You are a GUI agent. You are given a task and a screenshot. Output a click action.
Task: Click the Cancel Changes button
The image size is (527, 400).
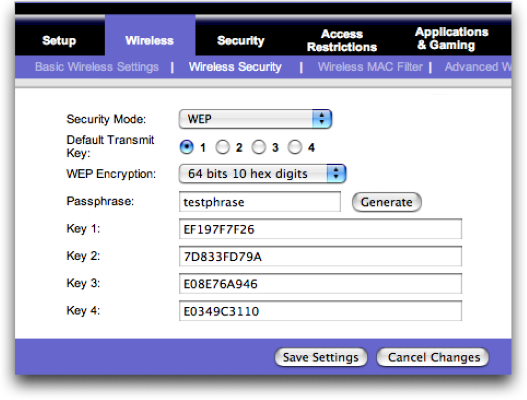[434, 357]
